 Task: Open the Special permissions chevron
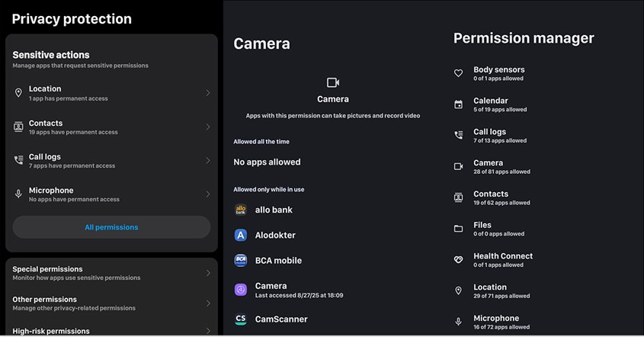[x=208, y=273]
